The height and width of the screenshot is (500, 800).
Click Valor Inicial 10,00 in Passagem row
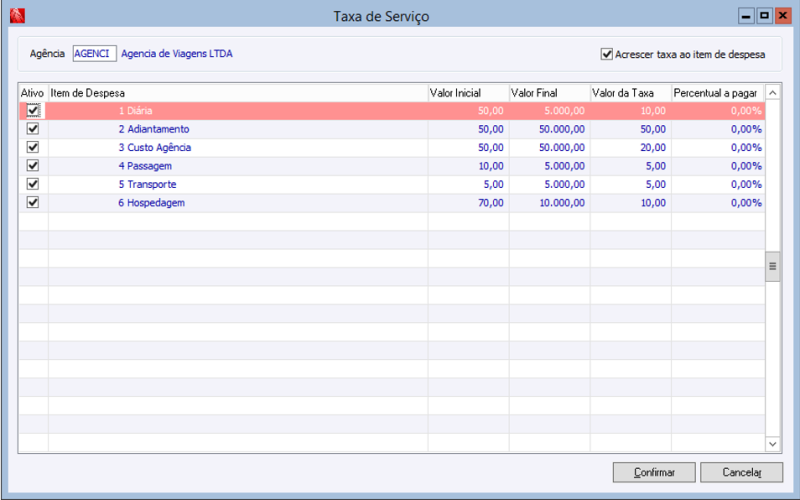pyautogui.click(x=491, y=166)
